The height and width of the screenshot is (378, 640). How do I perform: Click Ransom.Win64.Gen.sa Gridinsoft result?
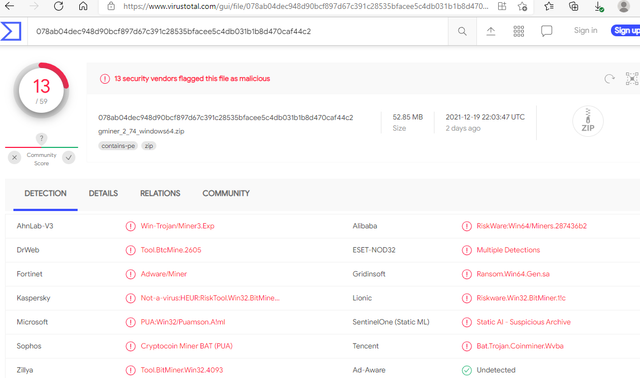click(513, 274)
